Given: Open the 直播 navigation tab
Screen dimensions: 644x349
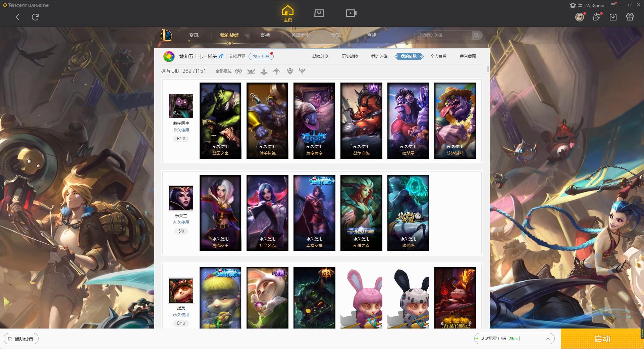Looking at the screenshot, I should [265, 35].
